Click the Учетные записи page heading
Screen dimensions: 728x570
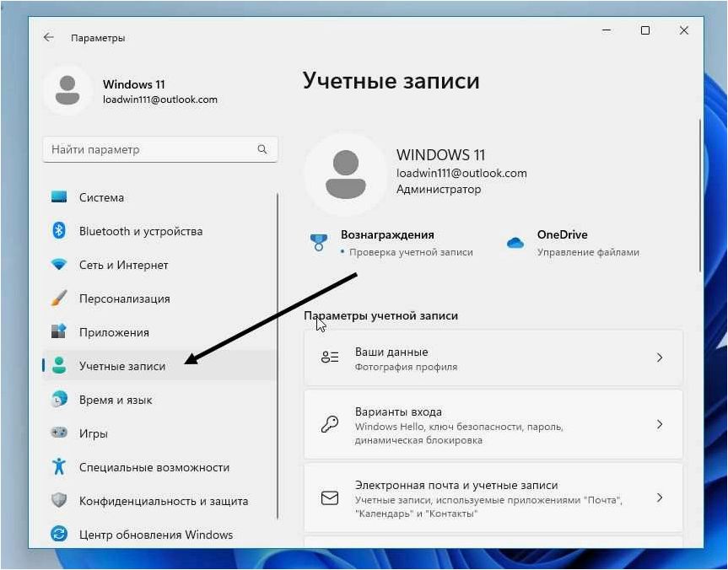click(x=391, y=81)
